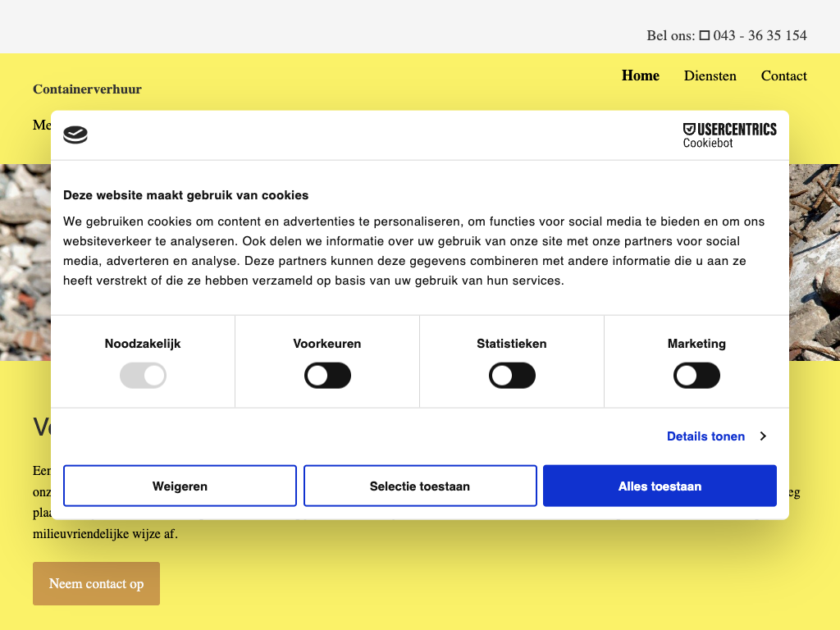The image size is (840, 630).
Task: Enable the Voorkeuren cookies switch
Action: (x=327, y=377)
